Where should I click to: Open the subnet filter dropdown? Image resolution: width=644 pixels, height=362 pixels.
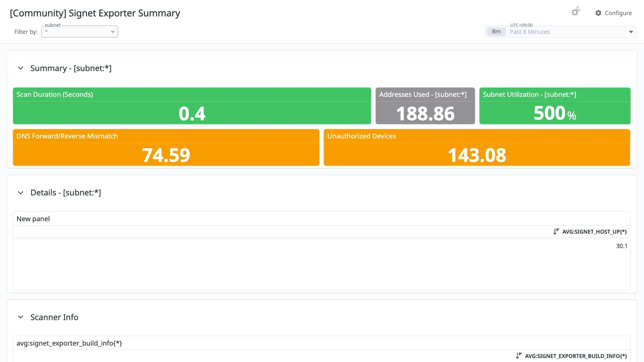tap(79, 32)
